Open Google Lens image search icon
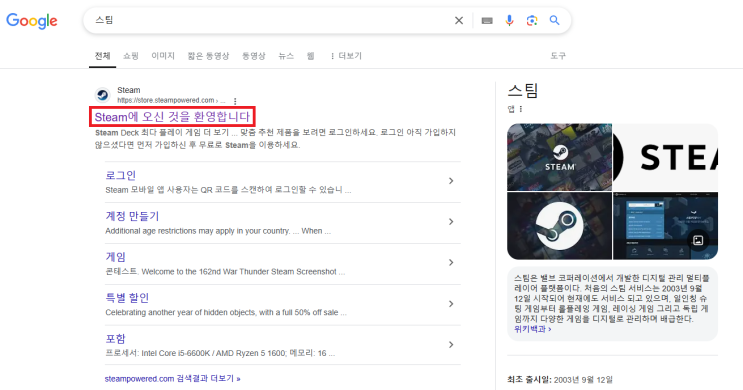Viewport: 743px width, 390px height. (532, 20)
